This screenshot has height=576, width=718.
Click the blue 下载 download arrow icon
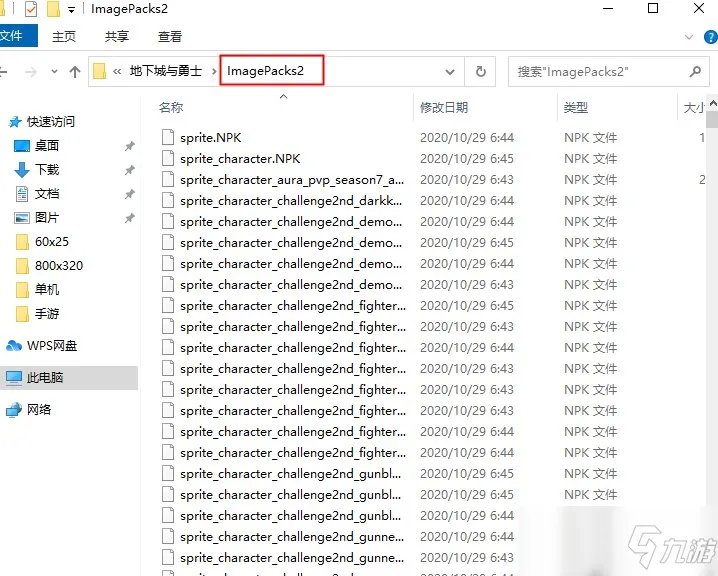pos(22,170)
